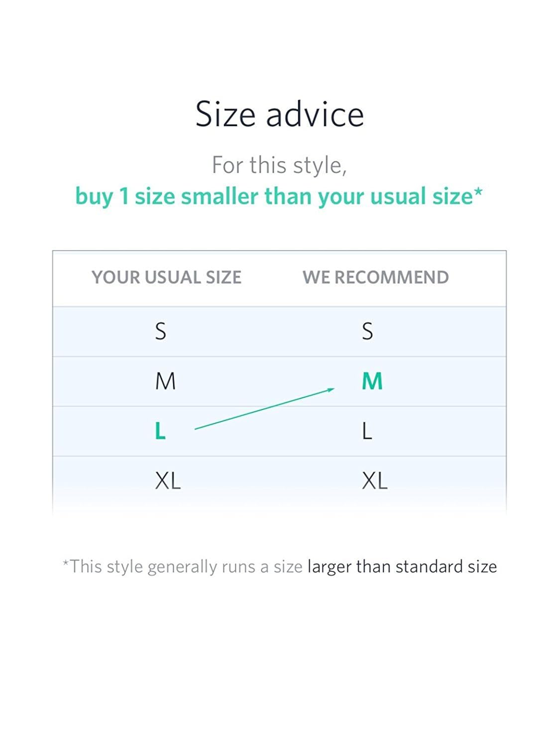Click S in the usual size column
Screen dimensions: 560x747
tap(160, 331)
